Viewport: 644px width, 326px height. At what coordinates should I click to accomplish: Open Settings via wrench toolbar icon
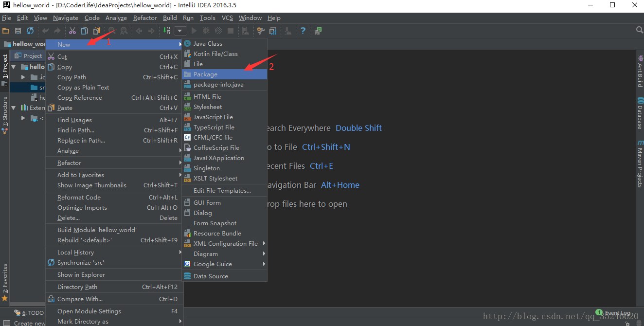pos(261,31)
